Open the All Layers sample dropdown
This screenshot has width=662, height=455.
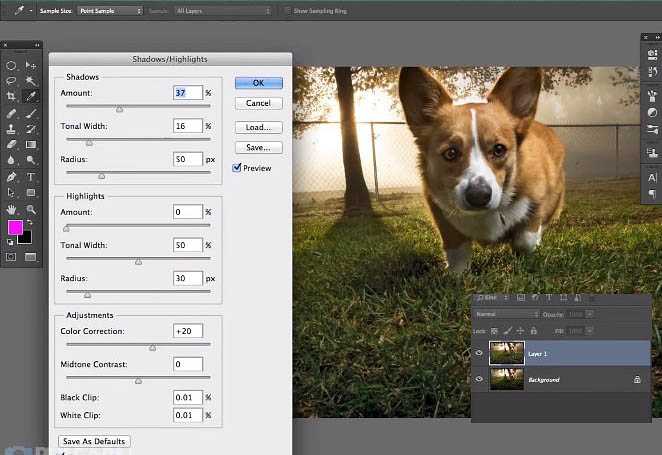click(x=224, y=10)
